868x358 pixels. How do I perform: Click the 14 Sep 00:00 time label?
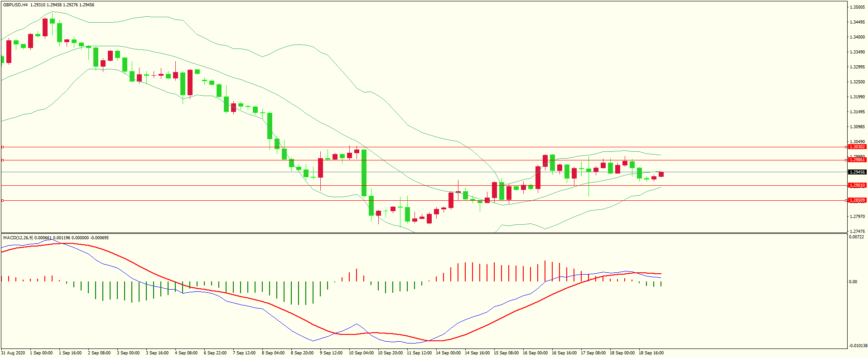[x=448, y=353]
